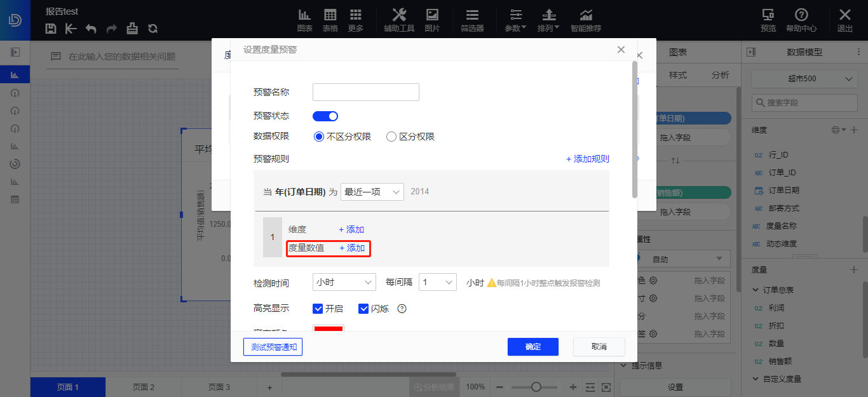The width and height of the screenshot is (868, 397).
Task: Click the plus icon beside 维度
Action: pos(854,130)
